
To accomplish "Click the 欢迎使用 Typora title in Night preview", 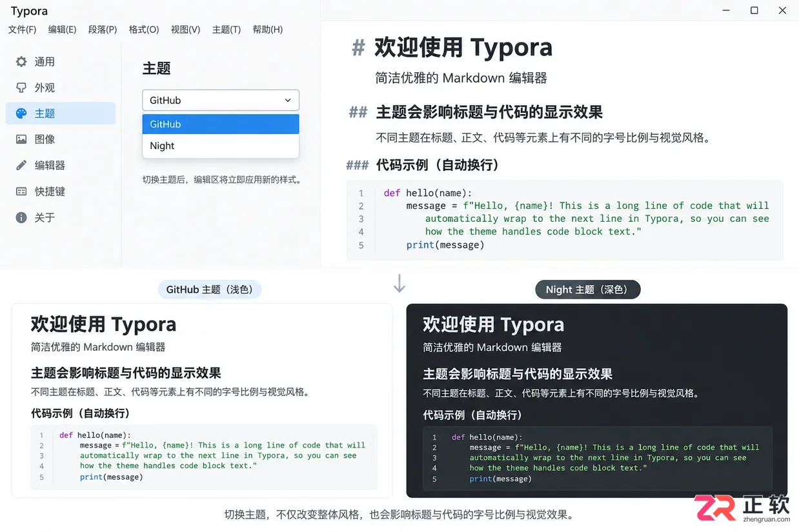I will [494, 324].
